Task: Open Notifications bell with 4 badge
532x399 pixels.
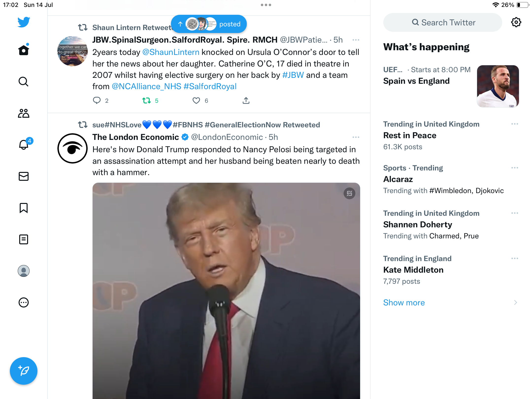Action: tap(24, 145)
